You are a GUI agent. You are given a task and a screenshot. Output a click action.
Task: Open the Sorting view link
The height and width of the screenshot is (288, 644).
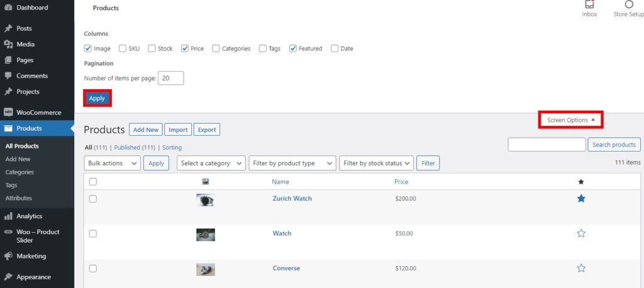(x=172, y=148)
